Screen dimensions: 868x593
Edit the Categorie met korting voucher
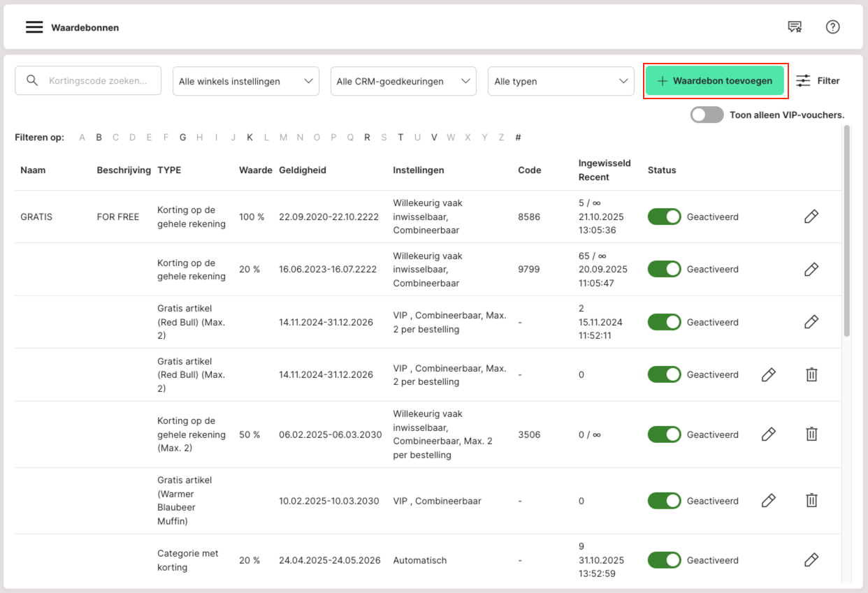pos(811,560)
